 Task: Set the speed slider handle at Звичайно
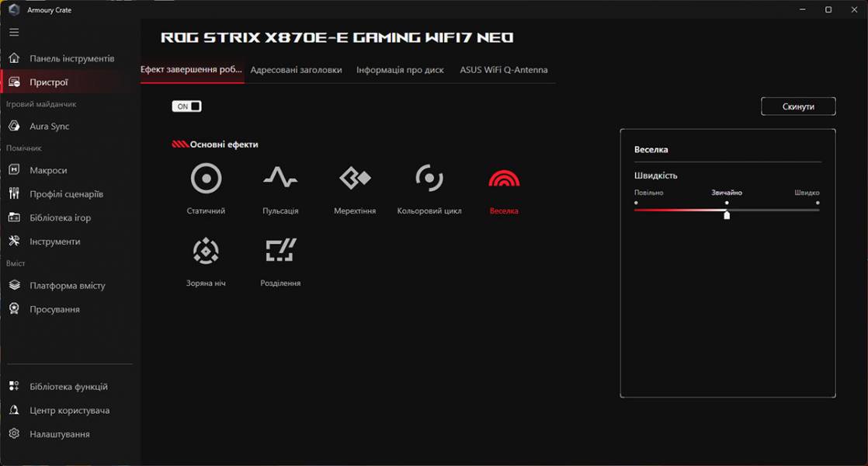point(727,214)
